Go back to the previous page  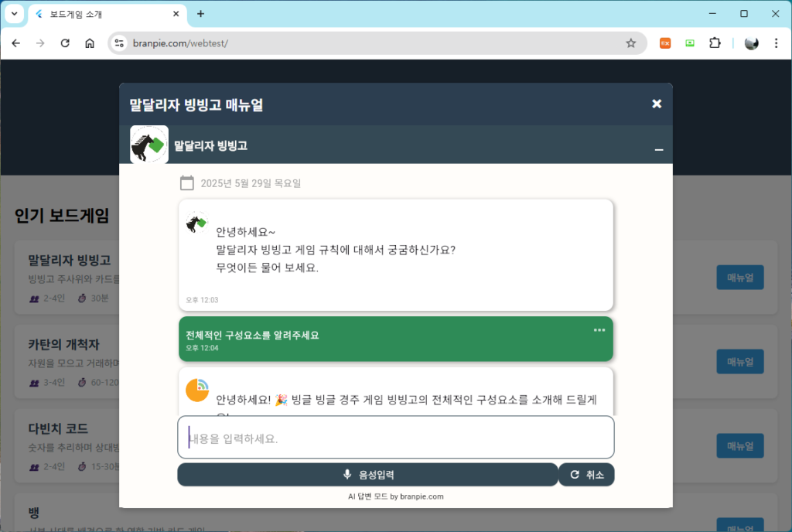tap(16, 43)
